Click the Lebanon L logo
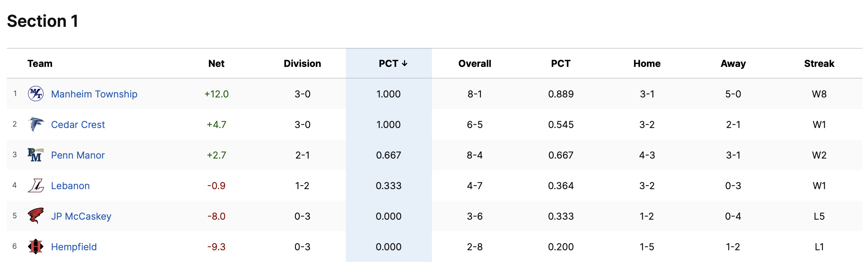This screenshot has width=868, height=273. pyautogui.click(x=36, y=185)
